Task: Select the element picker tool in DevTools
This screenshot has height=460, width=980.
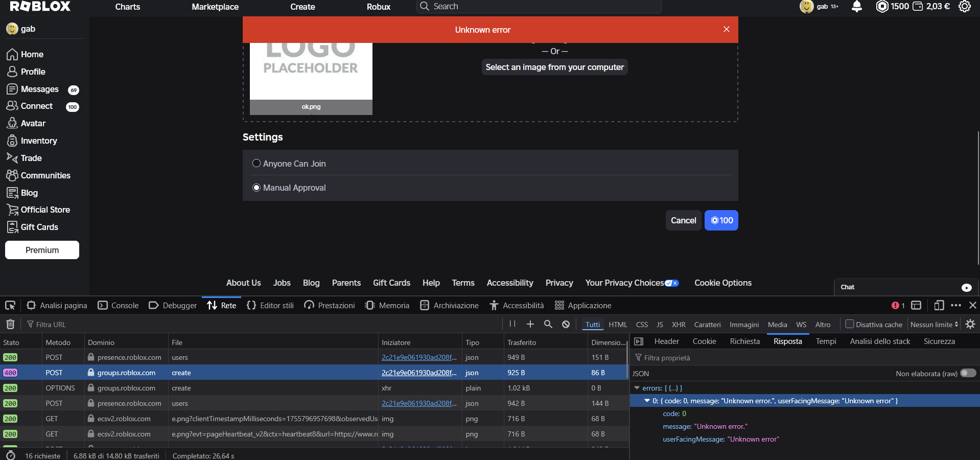Action: 10,305
